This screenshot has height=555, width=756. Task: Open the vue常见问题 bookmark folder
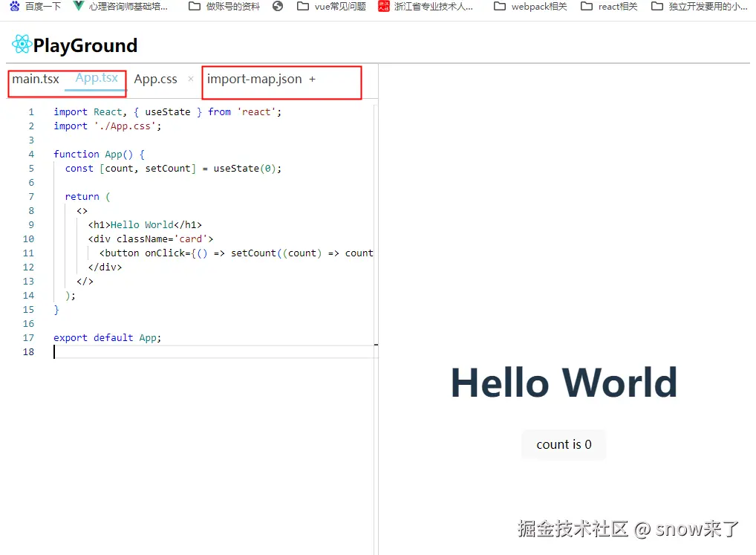(x=332, y=6)
